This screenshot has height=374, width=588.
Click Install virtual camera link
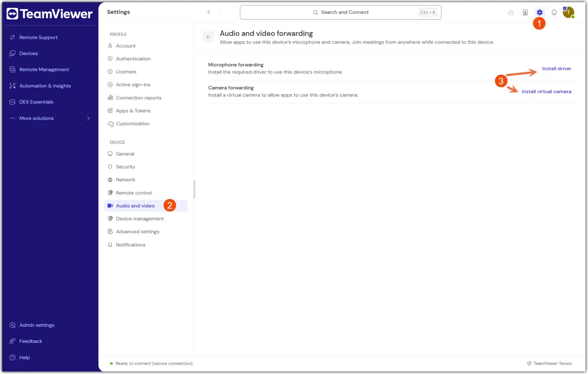click(546, 92)
